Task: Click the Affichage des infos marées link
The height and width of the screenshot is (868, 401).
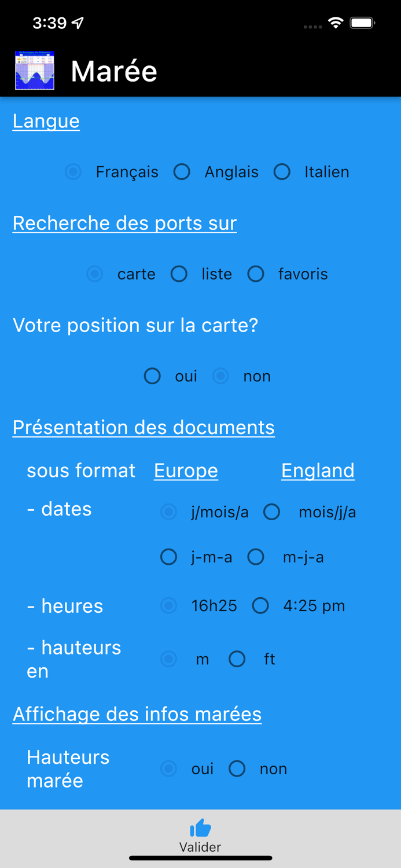Action: [x=137, y=714]
